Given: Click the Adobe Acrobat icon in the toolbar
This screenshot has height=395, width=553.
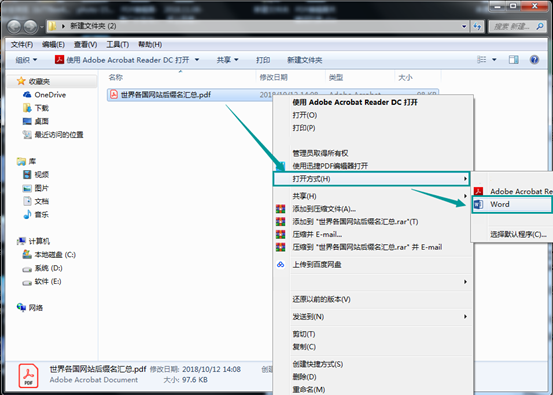Looking at the screenshot, I should coord(59,60).
